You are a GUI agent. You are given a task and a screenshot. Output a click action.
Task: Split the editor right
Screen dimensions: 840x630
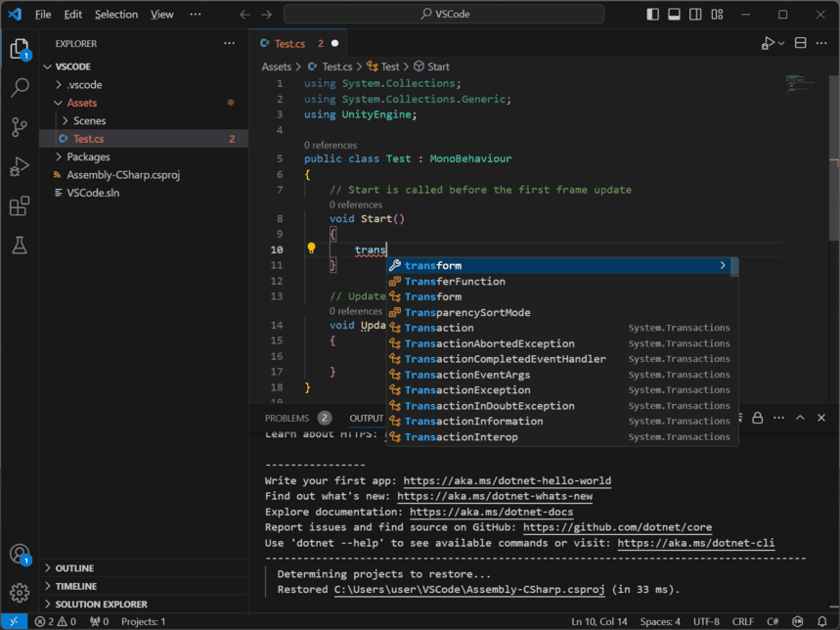[x=800, y=43]
